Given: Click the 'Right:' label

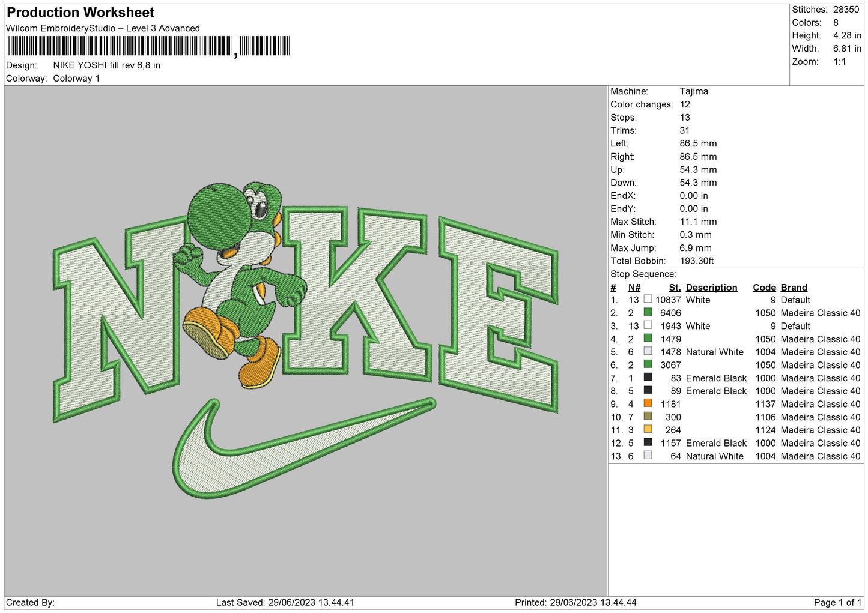Looking at the screenshot, I should point(622,157).
